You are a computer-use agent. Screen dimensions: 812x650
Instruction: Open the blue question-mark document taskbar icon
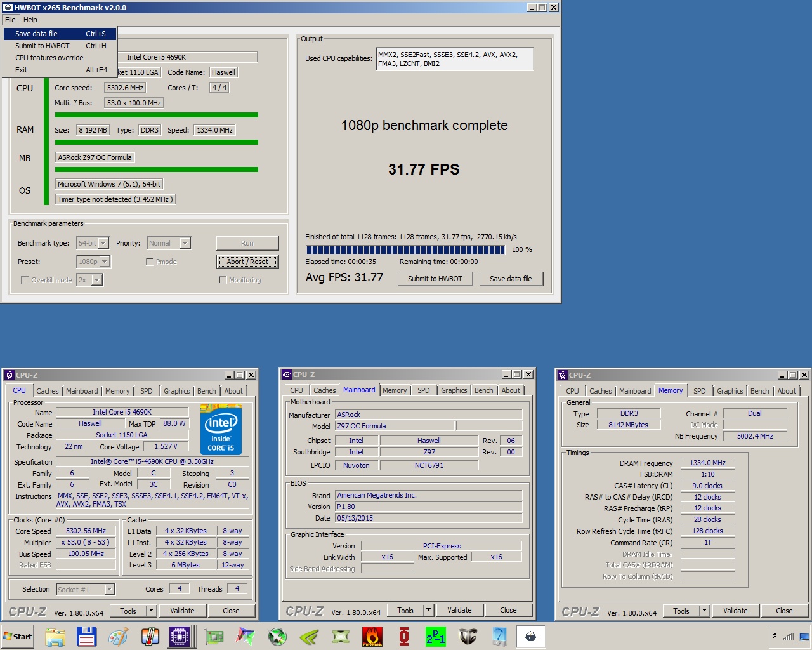pyautogui.click(x=499, y=636)
